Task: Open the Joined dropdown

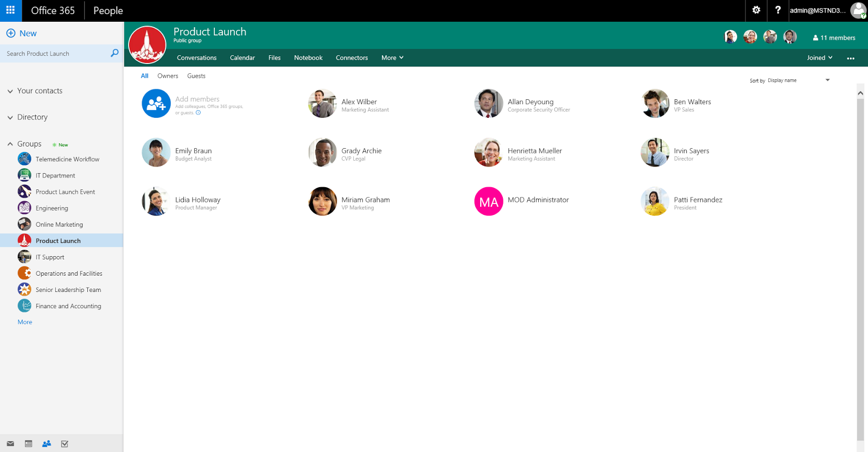Action: coord(820,58)
